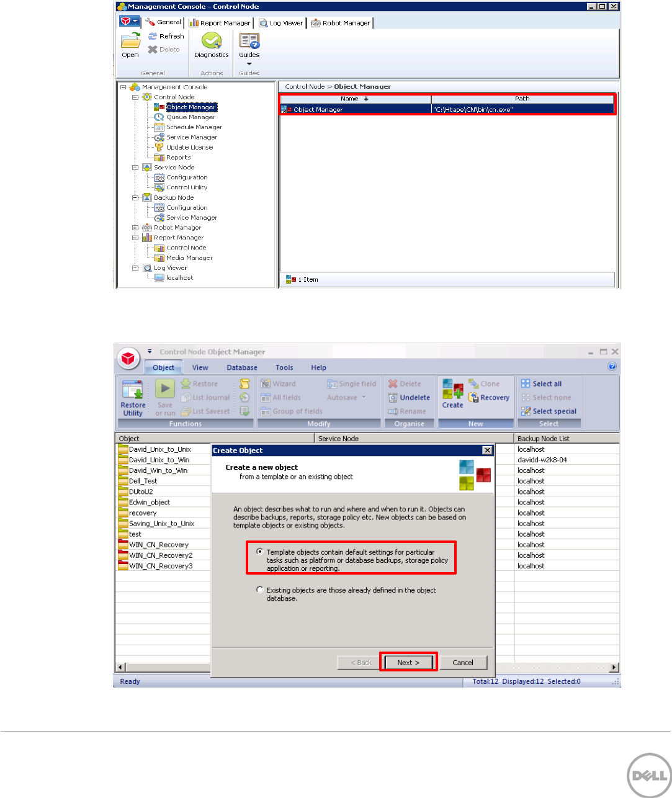Viewport: 672px width, 798px height.
Task: Switch to the Log Viewer tab
Action: click(x=281, y=23)
